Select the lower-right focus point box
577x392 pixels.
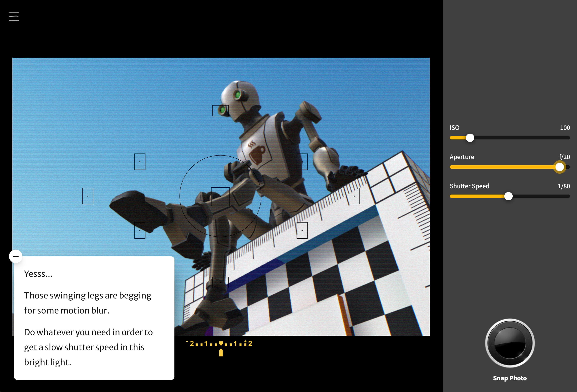(x=302, y=230)
